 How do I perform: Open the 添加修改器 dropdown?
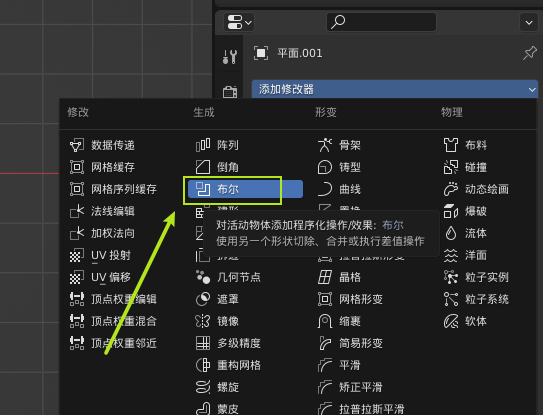(x=395, y=89)
